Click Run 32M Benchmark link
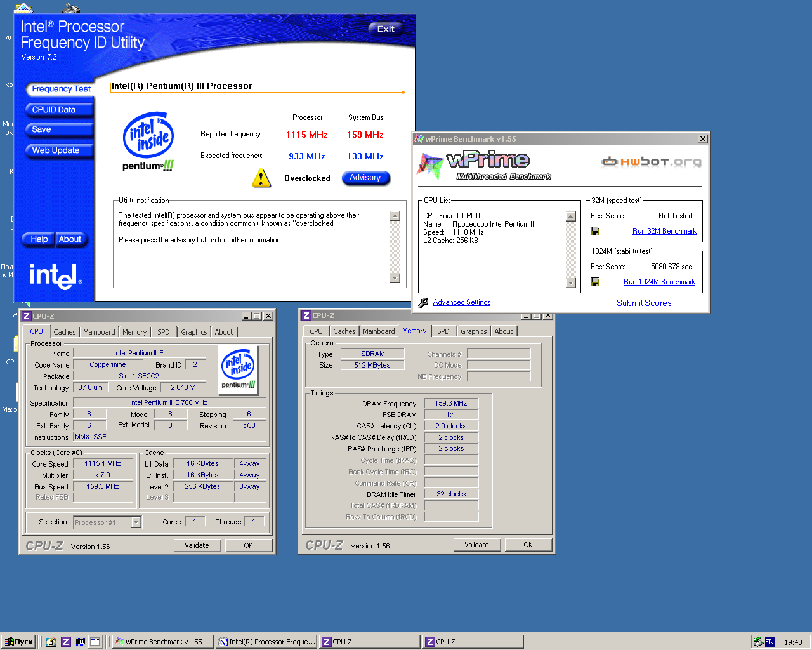The image size is (812, 650). pos(664,231)
